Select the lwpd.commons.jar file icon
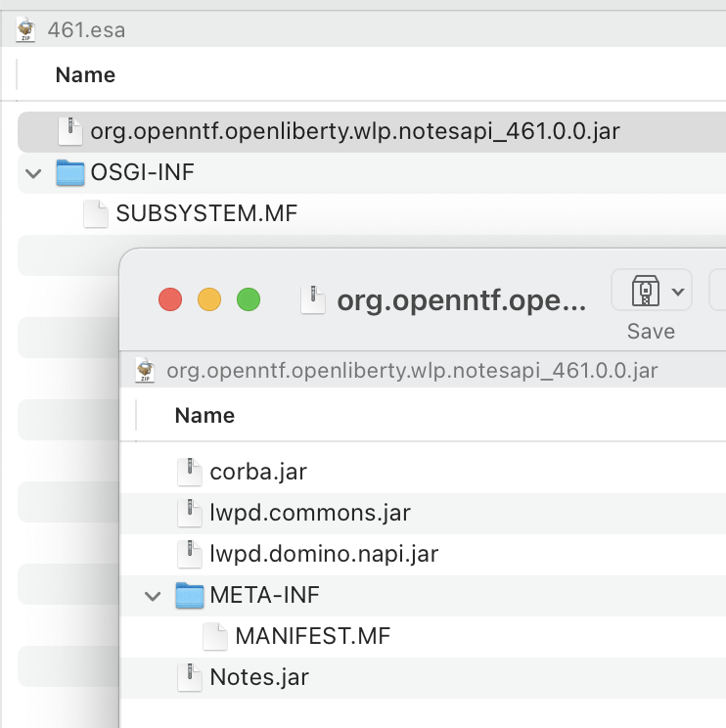Image resolution: width=726 pixels, height=728 pixels. (x=189, y=513)
